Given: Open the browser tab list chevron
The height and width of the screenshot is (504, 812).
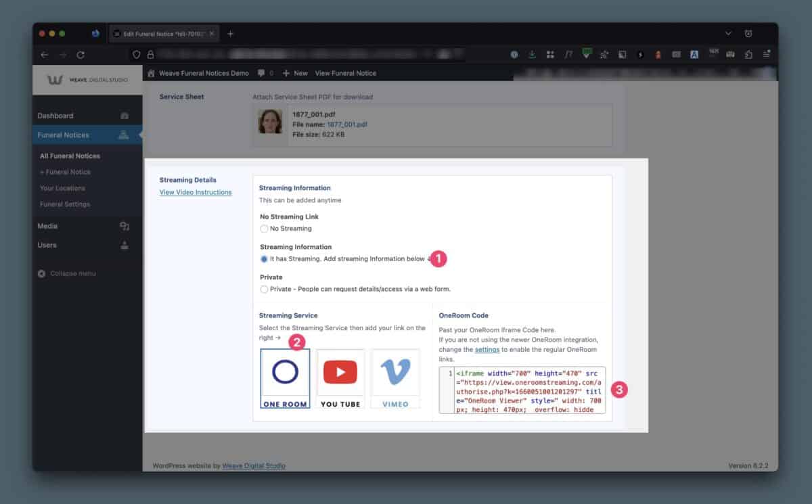Looking at the screenshot, I should [728, 33].
